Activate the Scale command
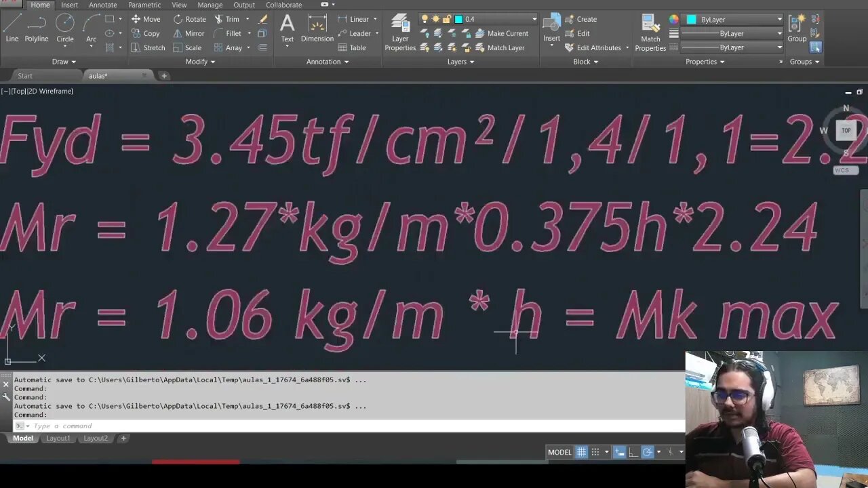 click(x=187, y=47)
